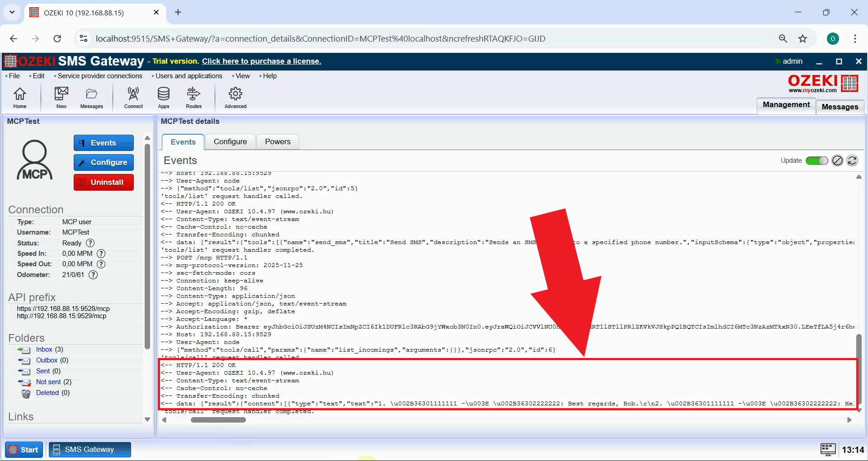Click the Sent folder envelope icon
This screenshot has width=868, height=461.
click(24, 372)
